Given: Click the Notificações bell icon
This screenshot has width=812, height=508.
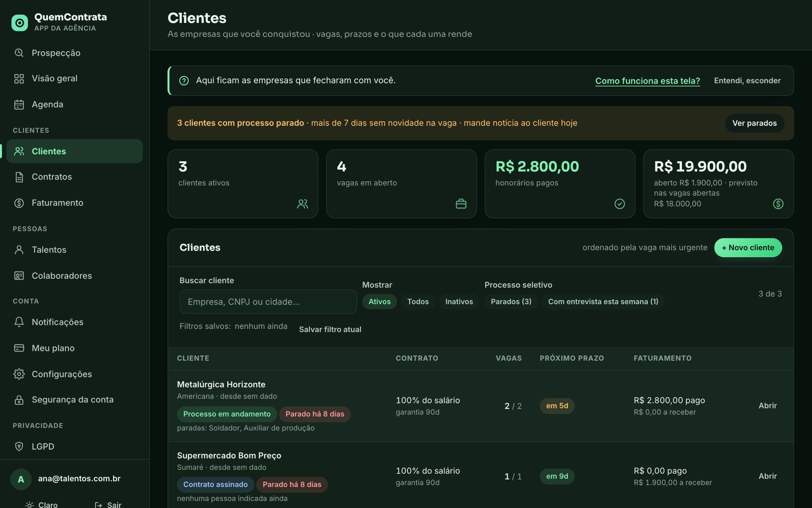Looking at the screenshot, I should [x=19, y=322].
